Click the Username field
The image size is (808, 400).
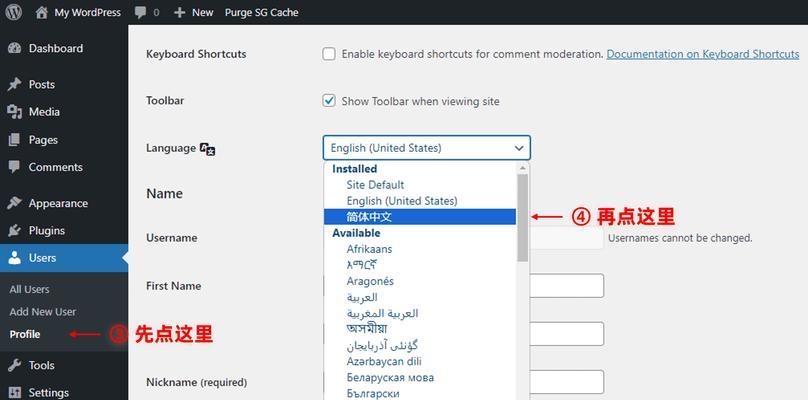click(567, 238)
